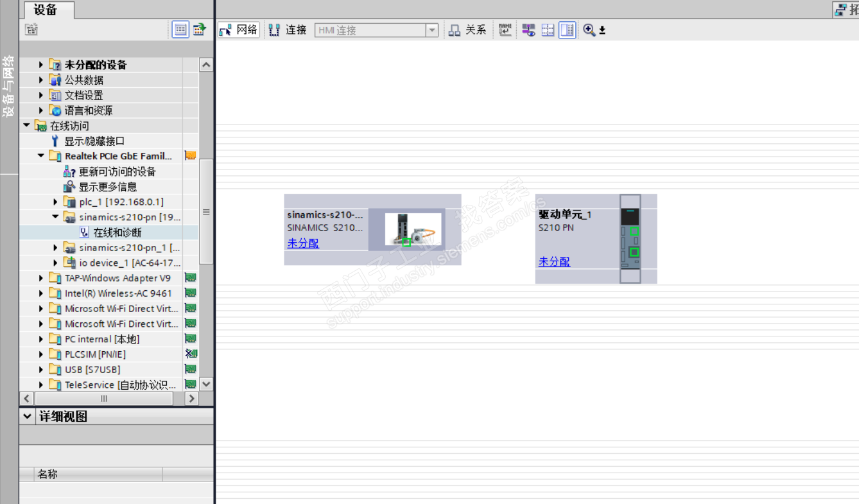Expand the TAP-Windows Adapter V9 node
The width and height of the screenshot is (859, 504).
pyautogui.click(x=41, y=279)
